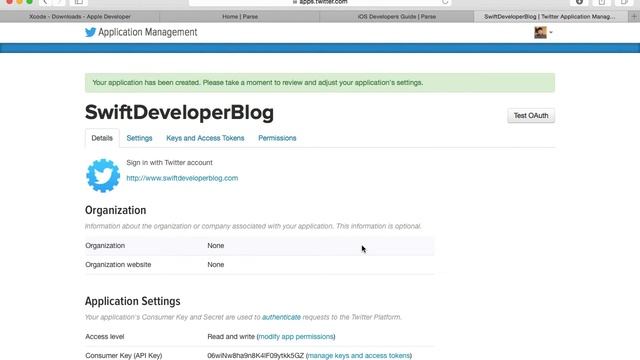Click the Safari back arrow
Image resolution: width=640 pixels, height=360 pixels.
tap(45, 2)
